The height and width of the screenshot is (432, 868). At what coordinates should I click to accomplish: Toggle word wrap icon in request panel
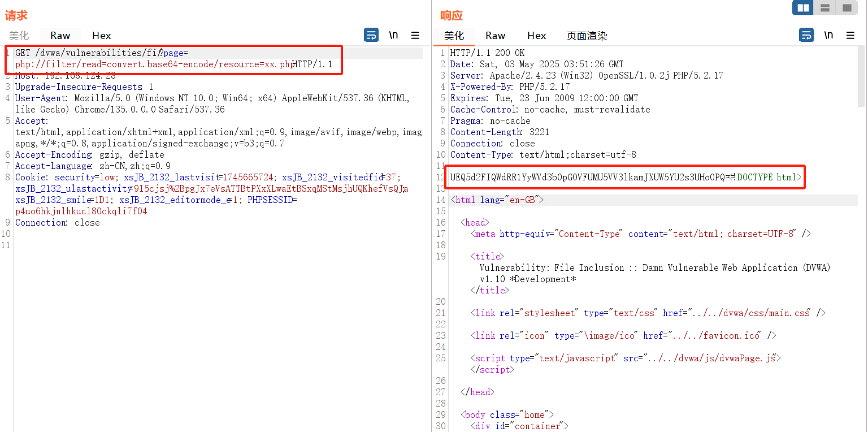pyautogui.click(x=371, y=35)
